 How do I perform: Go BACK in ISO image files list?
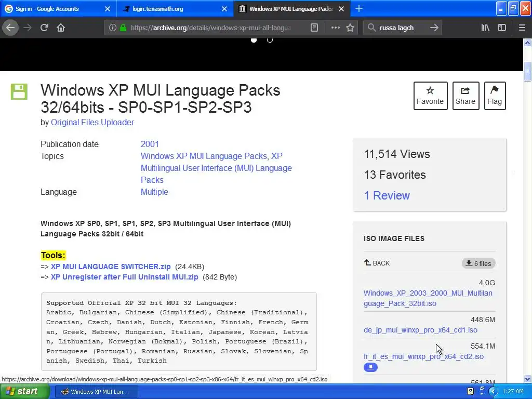(377, 263)
